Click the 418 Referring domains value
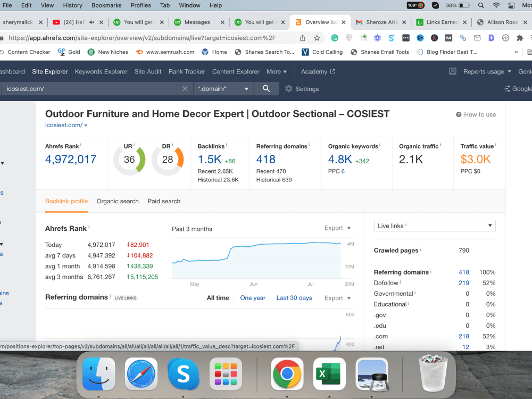Viewport: 532px width, 399px height. (265, 159)
